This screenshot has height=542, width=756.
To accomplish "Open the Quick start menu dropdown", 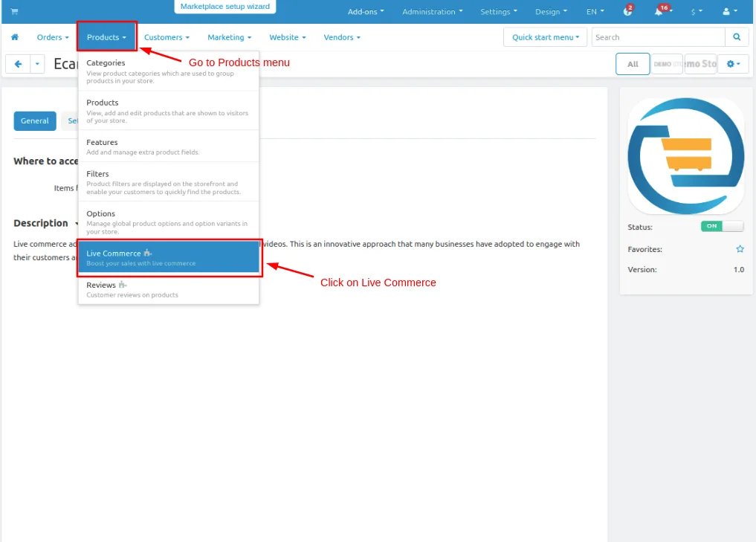I will click(x=546, y=37).
